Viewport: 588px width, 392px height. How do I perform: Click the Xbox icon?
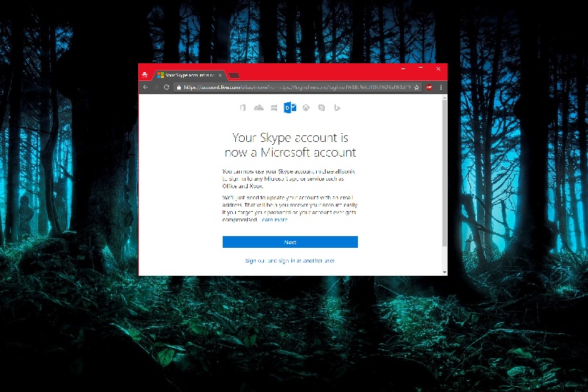click(x=306, y=107)
